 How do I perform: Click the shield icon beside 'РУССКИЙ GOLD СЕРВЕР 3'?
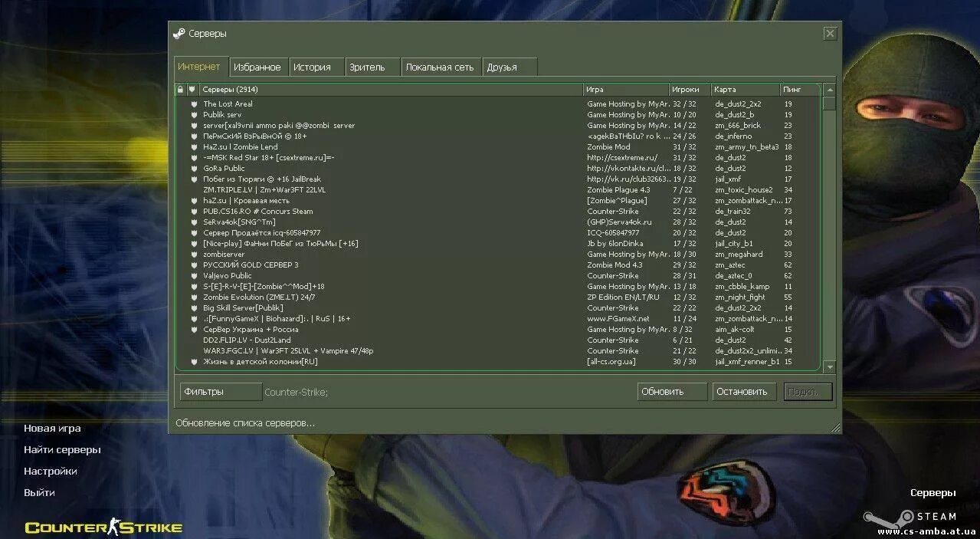(x=194, y=265)
